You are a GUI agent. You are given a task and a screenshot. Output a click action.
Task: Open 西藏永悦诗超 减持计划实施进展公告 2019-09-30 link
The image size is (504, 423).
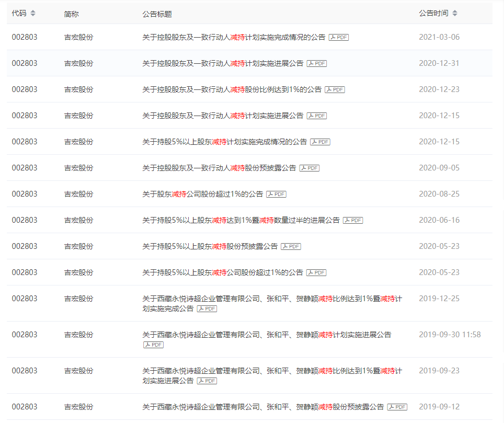coord(267,335)
